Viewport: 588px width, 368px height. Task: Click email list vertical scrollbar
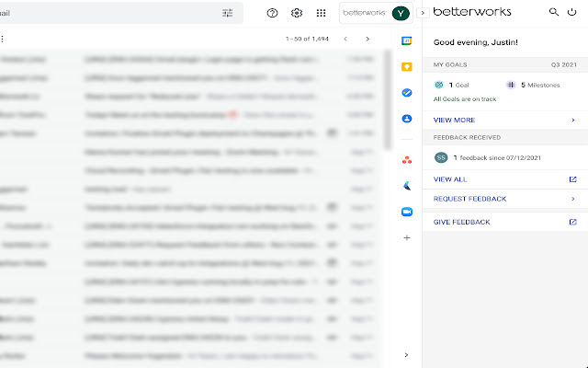coord(388,100)
